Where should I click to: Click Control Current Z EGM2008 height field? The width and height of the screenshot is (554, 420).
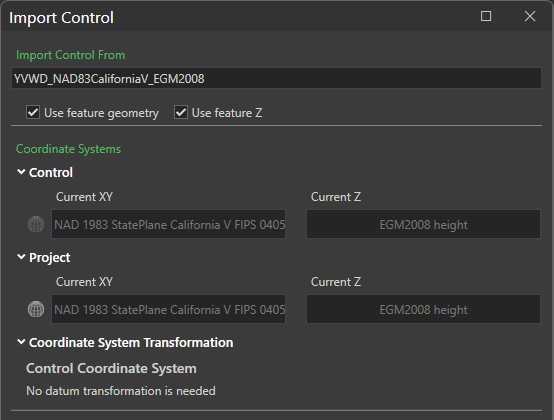coord(423,224)
